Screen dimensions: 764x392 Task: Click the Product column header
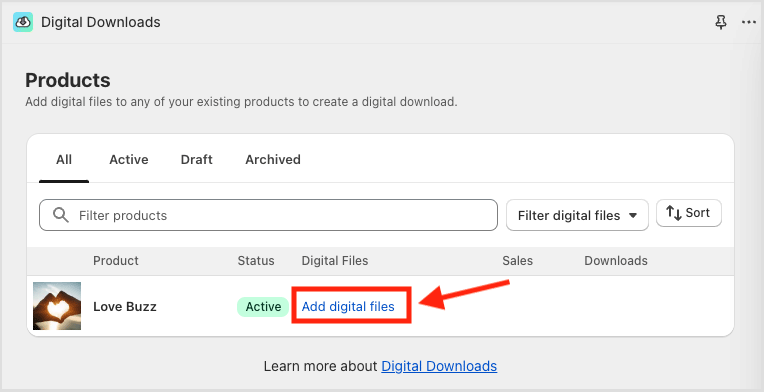116,261
